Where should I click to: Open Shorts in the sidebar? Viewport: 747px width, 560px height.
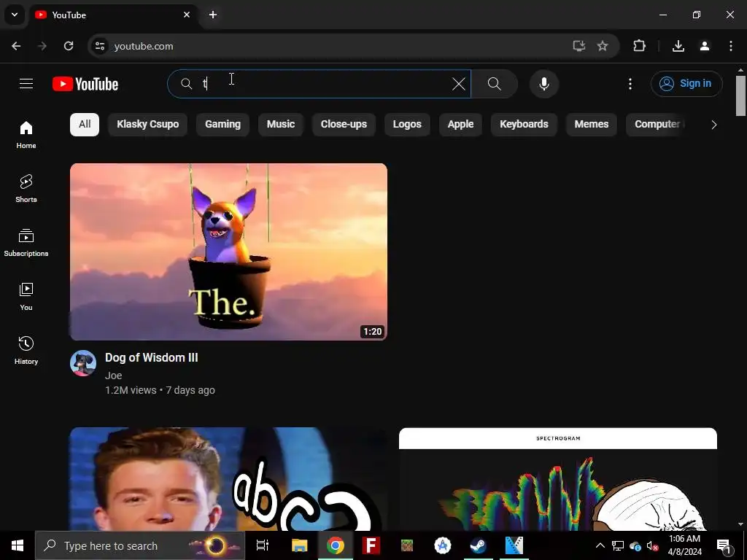[x=26, y=189]
